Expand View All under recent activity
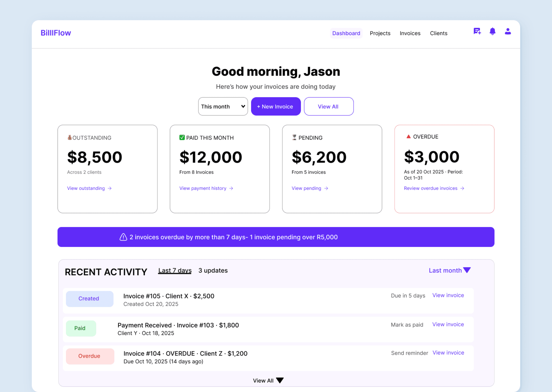 click(268, 380)
